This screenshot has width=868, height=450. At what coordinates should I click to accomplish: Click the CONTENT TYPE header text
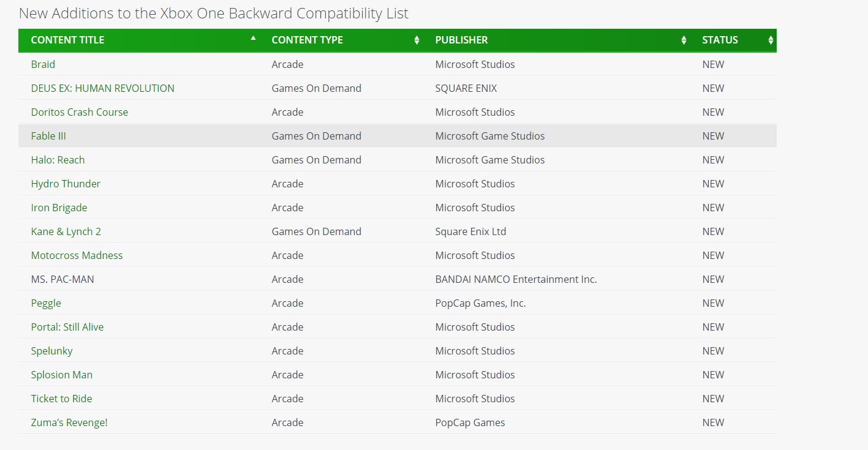tap(307, 40)
